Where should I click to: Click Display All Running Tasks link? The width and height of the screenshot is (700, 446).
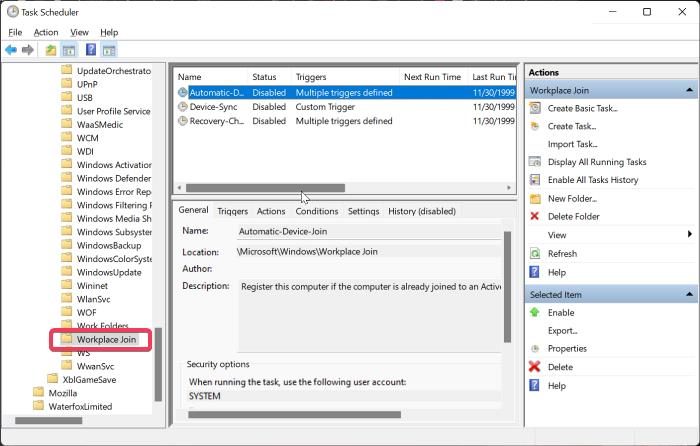click(x=597, y=162)
